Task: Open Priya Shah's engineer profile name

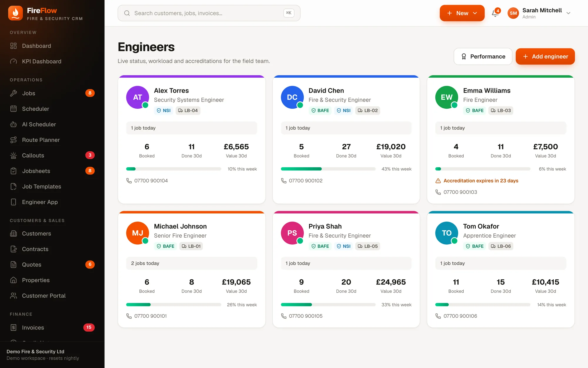Action: (x=325, y=226)
